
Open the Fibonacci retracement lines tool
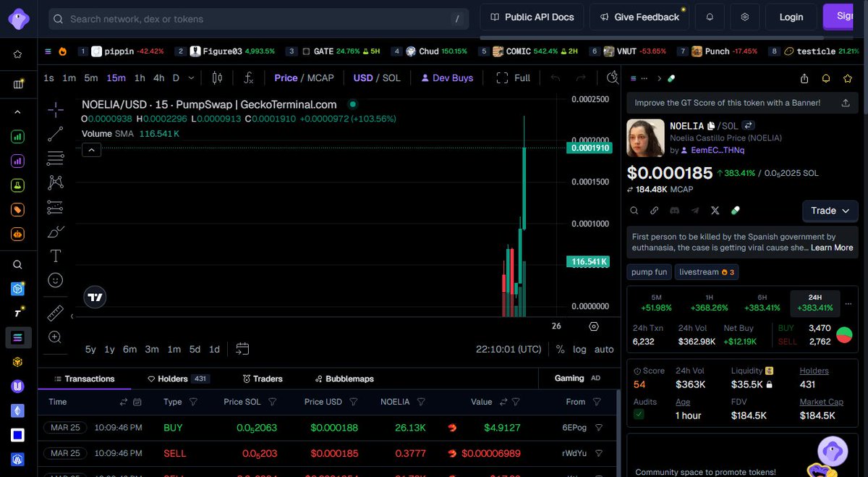pyautogui.click(x=56, y=158)
